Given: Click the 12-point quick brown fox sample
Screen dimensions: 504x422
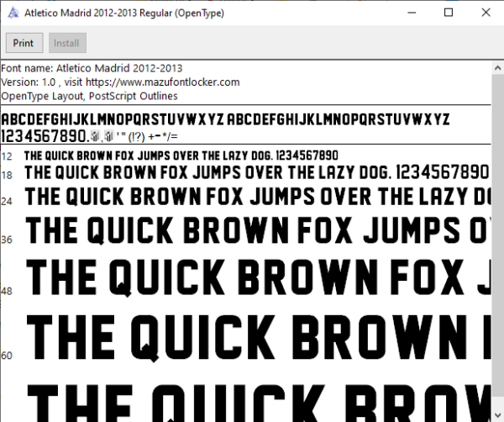Looking at the screenshot, I should (181, 156).
